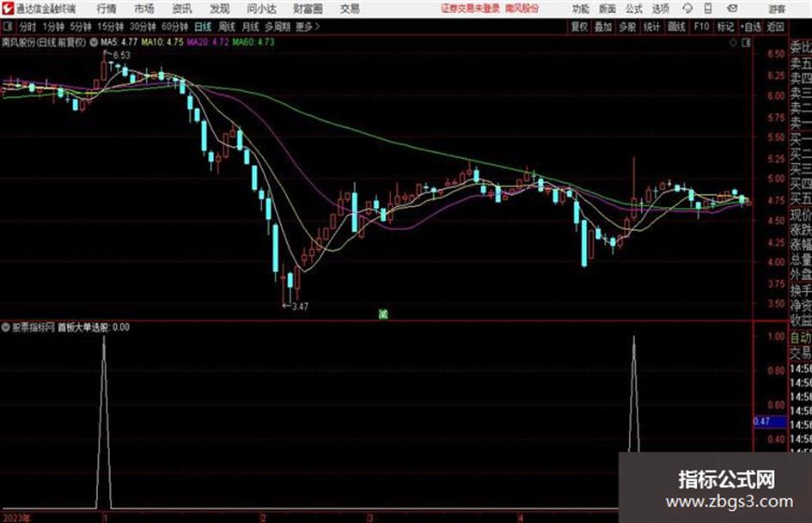Screen dimensions: 812x523
Task: Click the diamond icon at chart top right
Action: point(733,43)
